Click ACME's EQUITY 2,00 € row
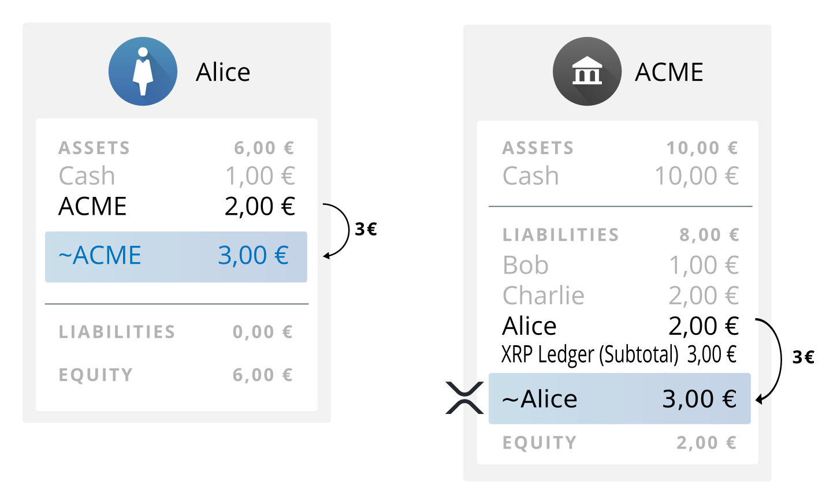 (619, 443)
